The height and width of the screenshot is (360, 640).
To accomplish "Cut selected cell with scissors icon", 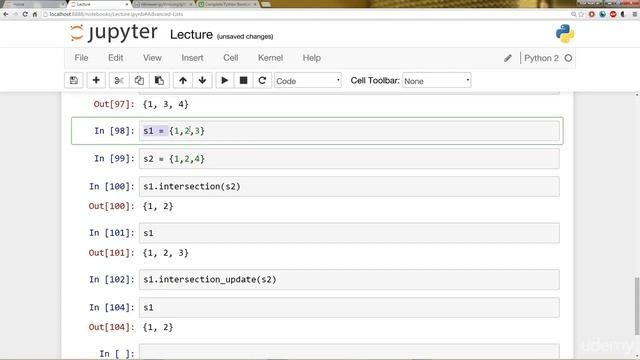I will [x=119, y=80].
